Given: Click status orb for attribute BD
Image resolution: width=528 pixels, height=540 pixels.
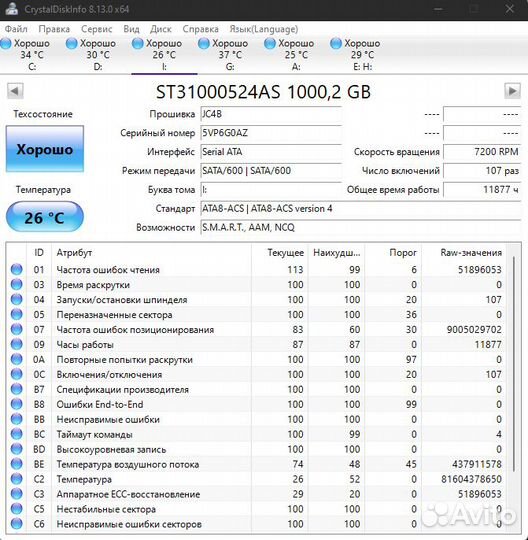Looking at the screenshot, I should click(x=16, y=449).
